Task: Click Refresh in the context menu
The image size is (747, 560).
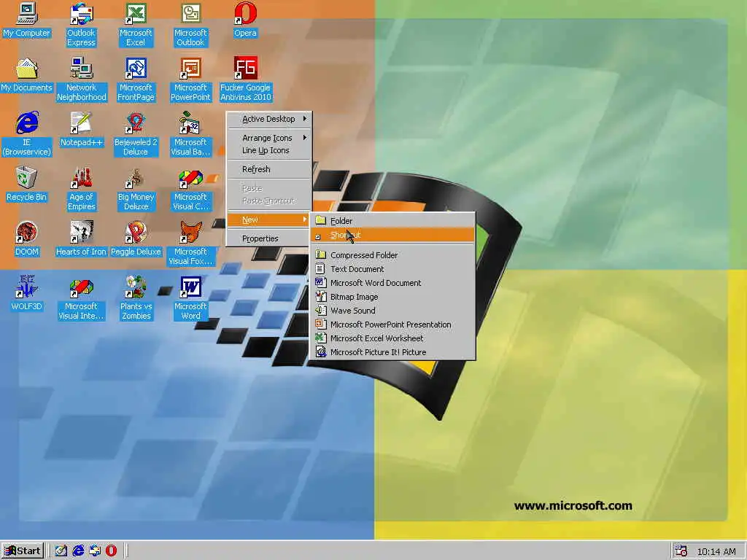Action: click(x=269, y=169)
